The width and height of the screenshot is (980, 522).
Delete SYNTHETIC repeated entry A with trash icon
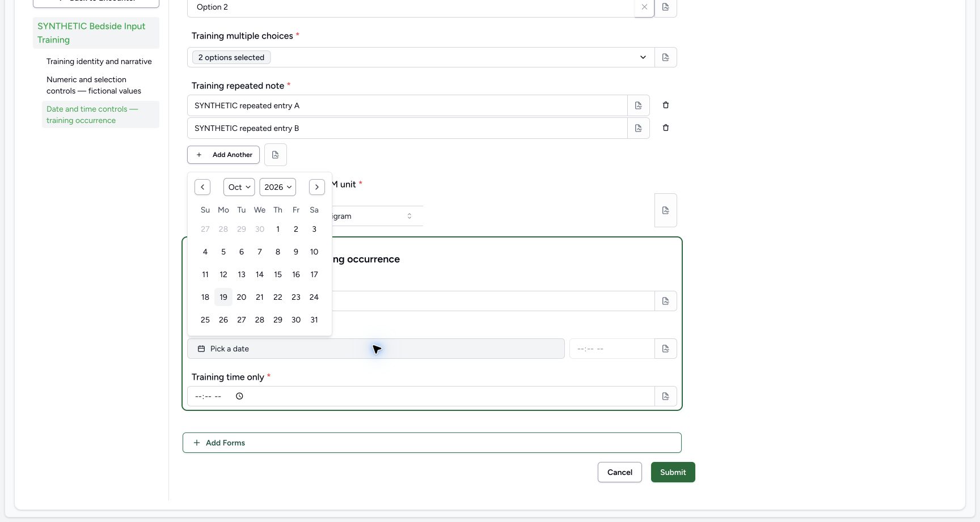[666, 105]
